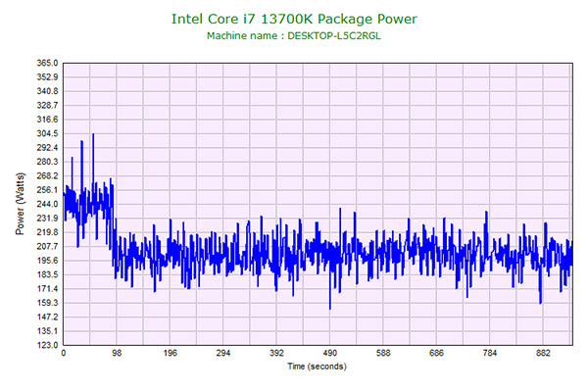Click the 784 x-axis tick label
This screenshot has height=392, width=588.
coord(490,353)
